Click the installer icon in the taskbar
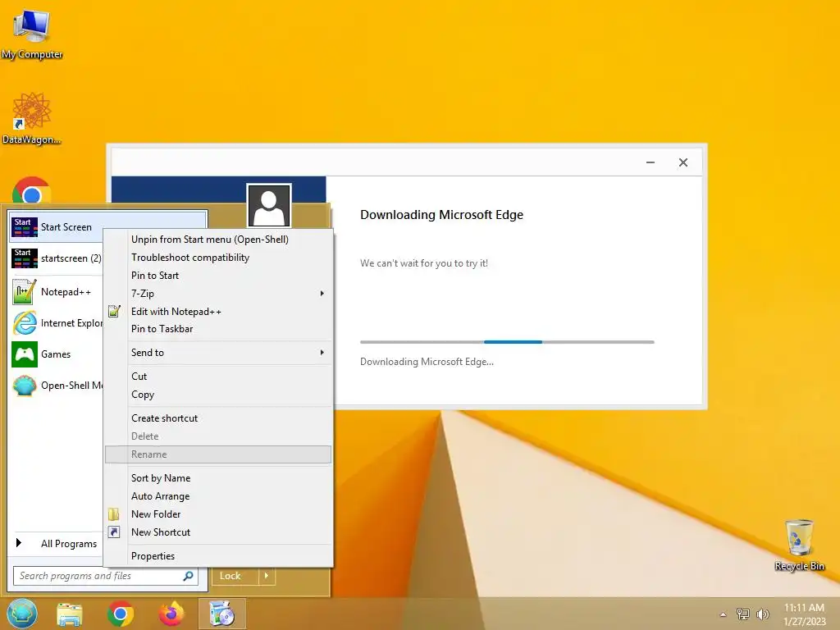This screenshot has width=840, height=630. (221, 614)
